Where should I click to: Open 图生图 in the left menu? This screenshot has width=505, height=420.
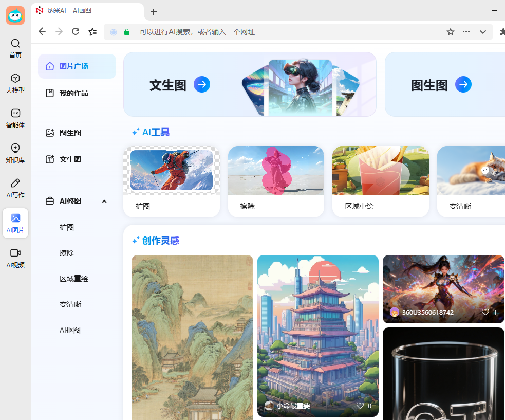(x=77, y=133)
